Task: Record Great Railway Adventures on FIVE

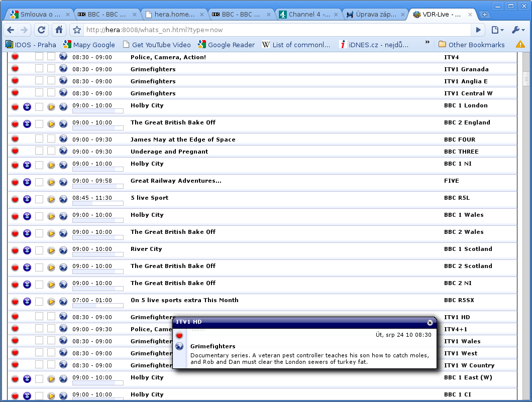Action: point(15,182)
